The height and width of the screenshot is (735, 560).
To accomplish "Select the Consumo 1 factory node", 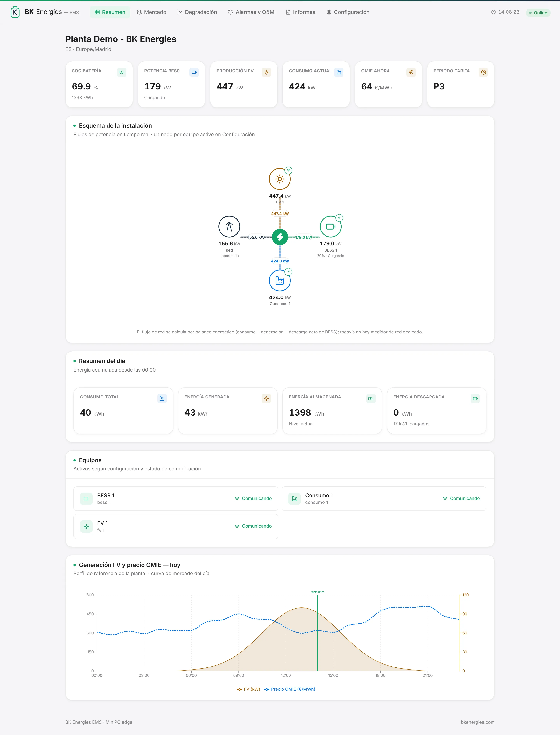I will coord(280,281).
